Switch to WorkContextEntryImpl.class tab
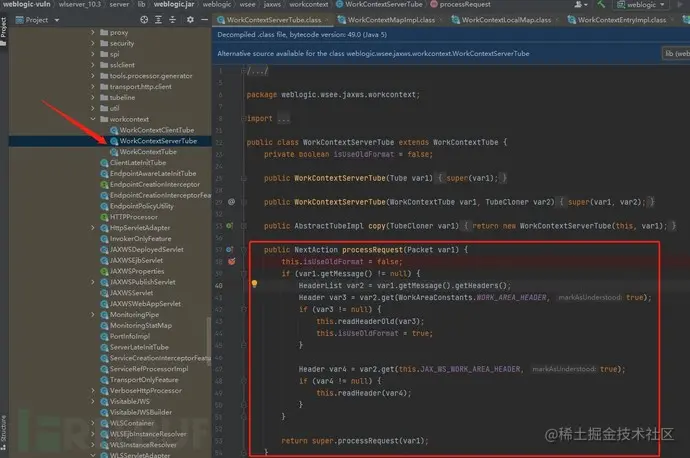This screenshot has width=690, height=458. pos(621,20)
